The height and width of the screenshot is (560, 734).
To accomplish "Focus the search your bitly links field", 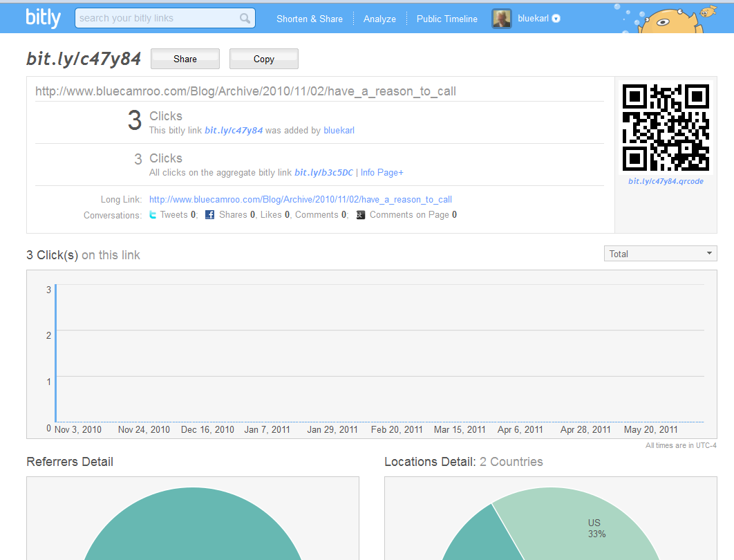I will pos(164,18).
